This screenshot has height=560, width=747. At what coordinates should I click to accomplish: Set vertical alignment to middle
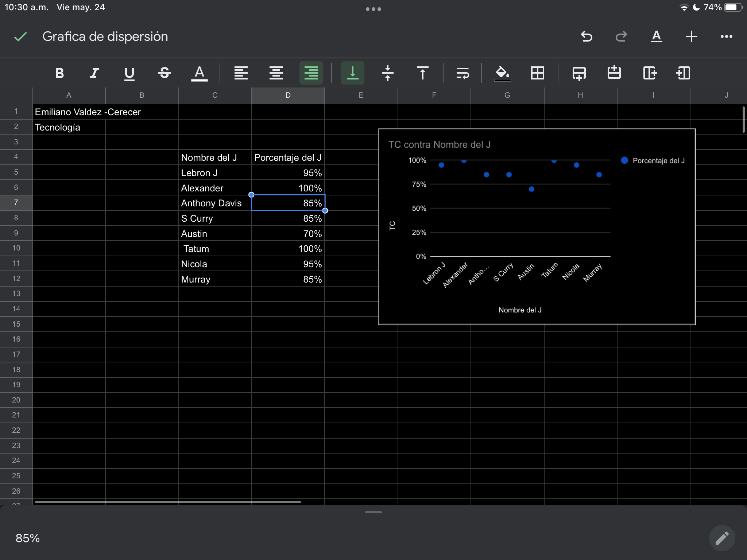(387, 73)
